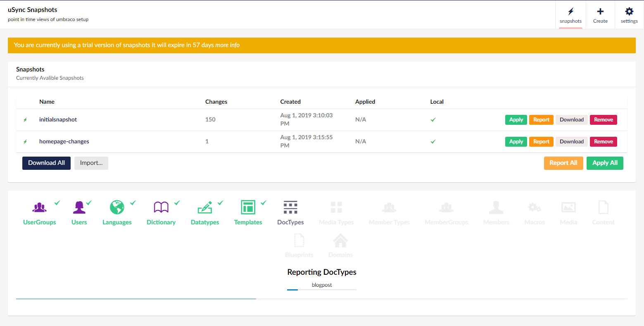Viewport: 644px width, 326px height.
Task: Remove the homepage-changes snapshot
Action: [603, 142]
